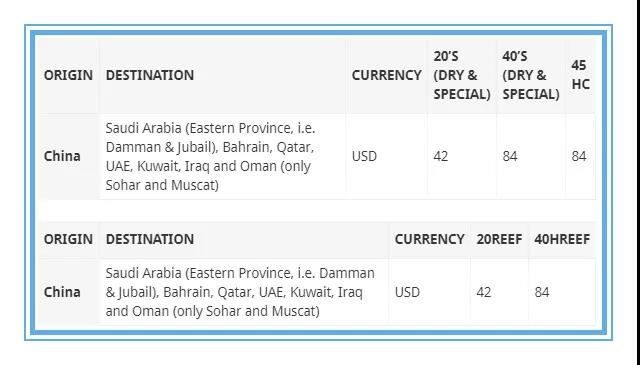This screenshot has height=365, width=640.
Task: Select the 40HREEF column header
Action: pyautogui.click(x=562, y=239)
